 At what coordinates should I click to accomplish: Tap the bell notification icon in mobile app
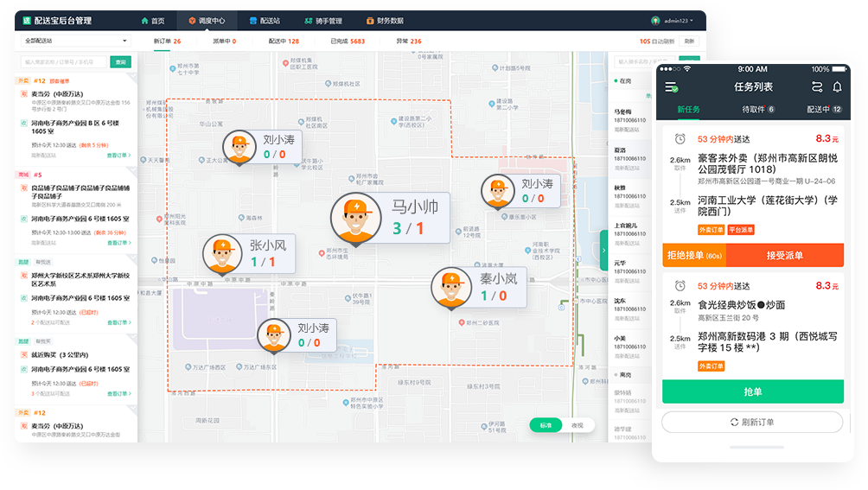click(837, 87)
